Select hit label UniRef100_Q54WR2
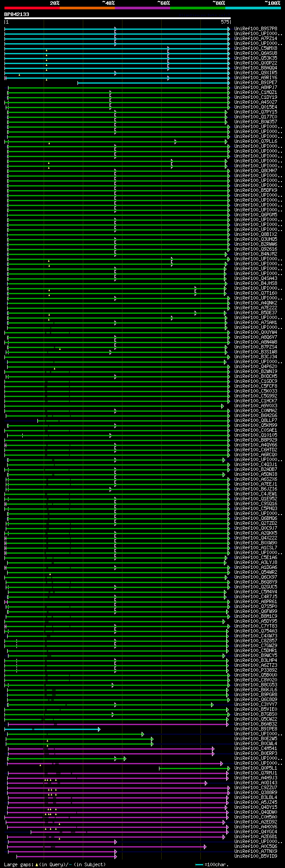The width and height of the screenshot is (285, 868). click(256, 572)
